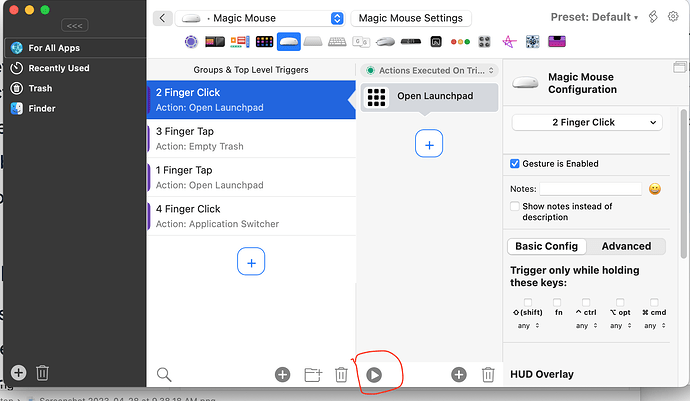Open the Stream Deck colorful grid icon
Image resolution: width=690 pixels, height=401 pixels.
click(264, 42)
